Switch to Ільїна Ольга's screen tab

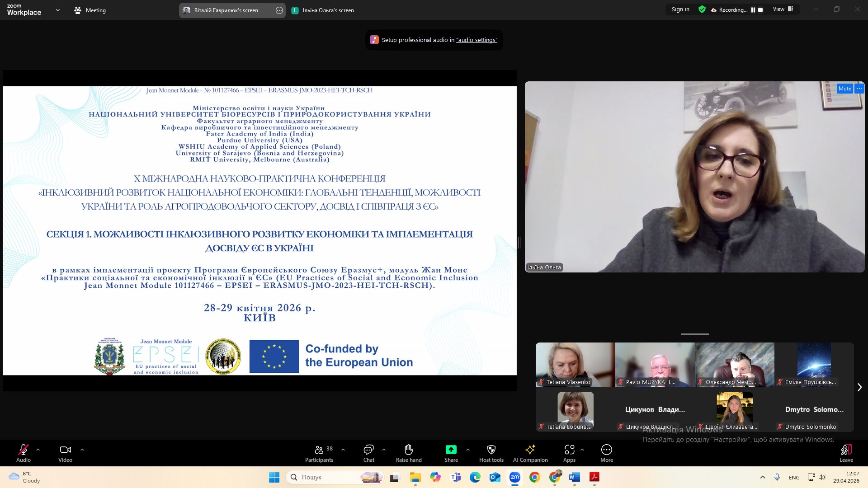[323, 10]
